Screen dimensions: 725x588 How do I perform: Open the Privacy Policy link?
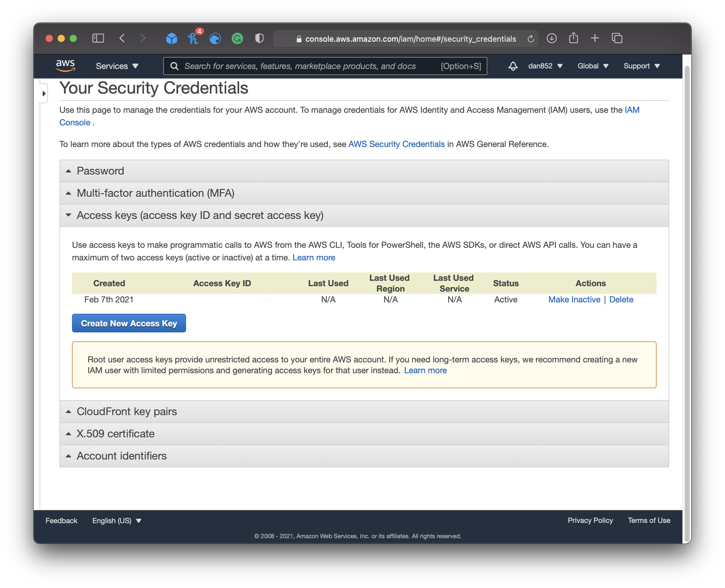click(590, 520)
